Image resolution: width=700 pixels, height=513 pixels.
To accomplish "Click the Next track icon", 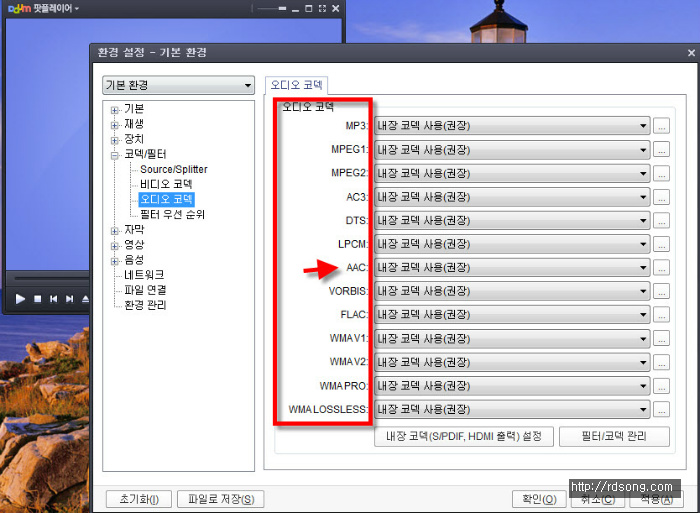I will [x=69, y=298].
